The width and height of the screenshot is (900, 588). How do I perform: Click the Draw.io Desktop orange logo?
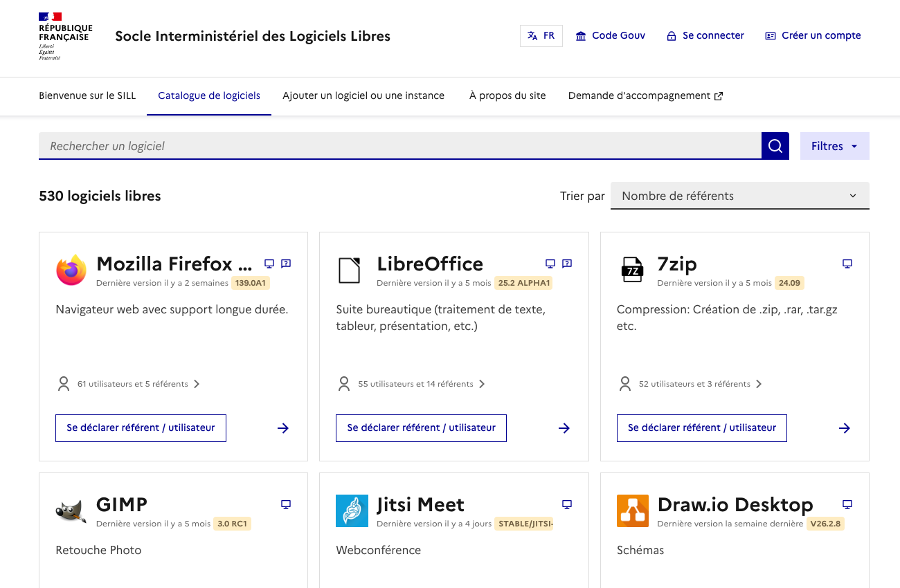(x=632, y=511)
